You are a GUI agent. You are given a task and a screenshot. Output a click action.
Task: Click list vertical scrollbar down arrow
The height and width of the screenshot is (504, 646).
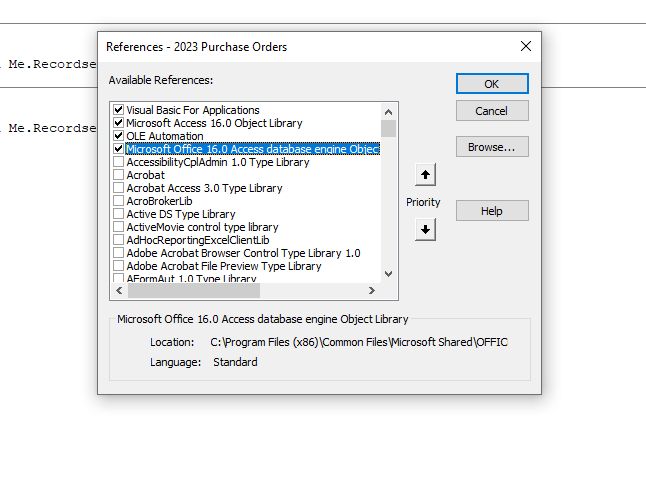pyautogui.click(x=389, y=274)
